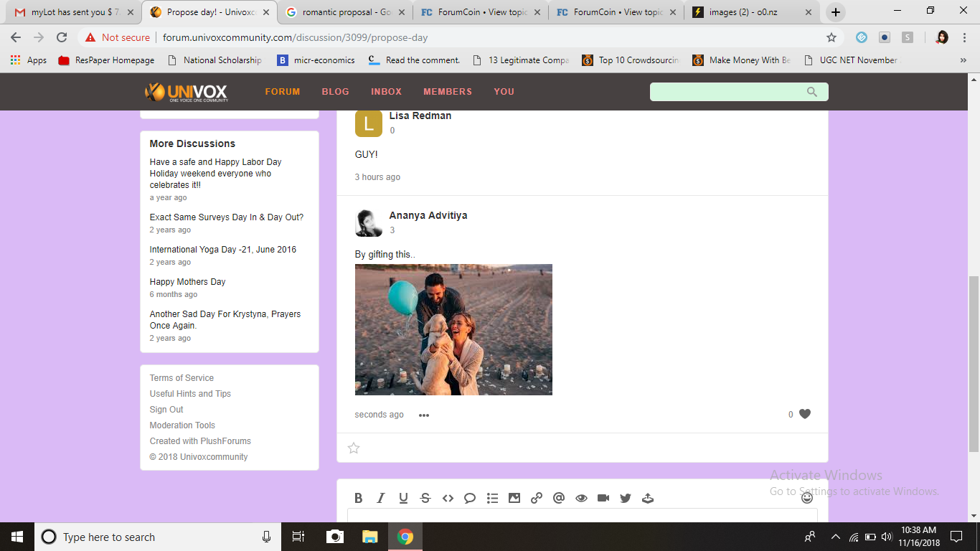Insert image using picture icon
This screenshot has height=551, width=980.
coord(514,498)
